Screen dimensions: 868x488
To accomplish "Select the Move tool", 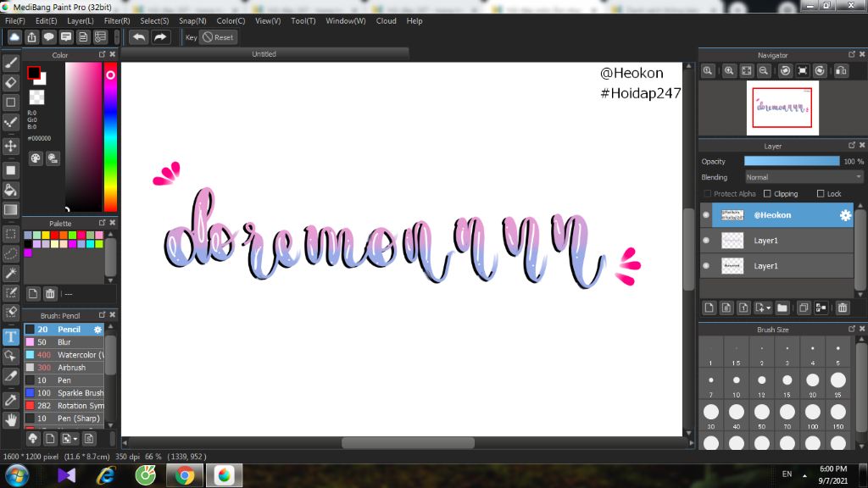I will point(10,146).
